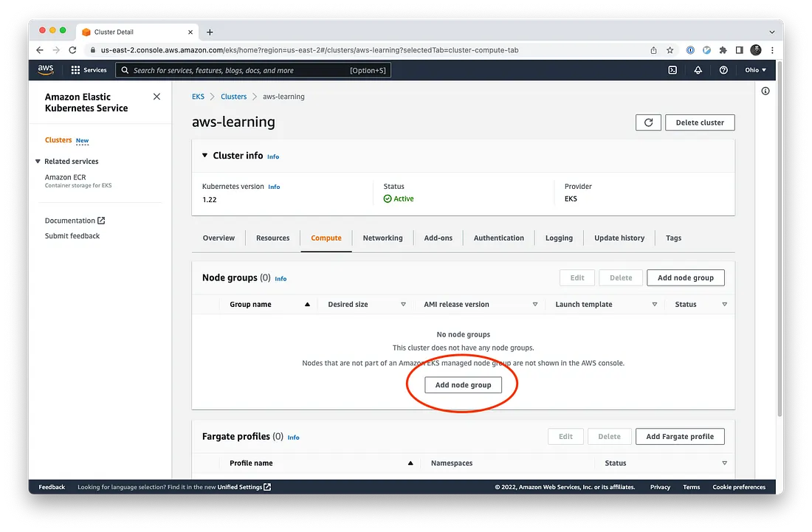The width and height of the screenshot is (812, 532).
Task: Click the 1Password extension icon
Action: point(689,50)
